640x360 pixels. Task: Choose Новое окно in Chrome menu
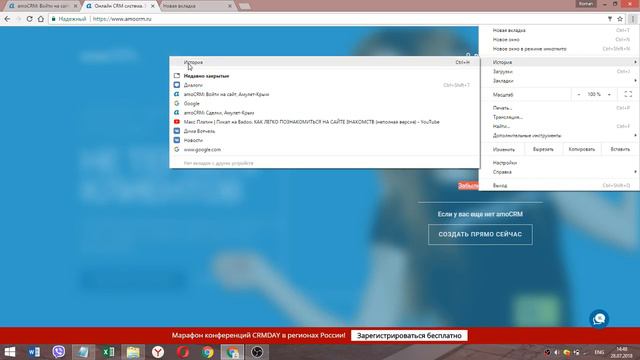[559, 40]
